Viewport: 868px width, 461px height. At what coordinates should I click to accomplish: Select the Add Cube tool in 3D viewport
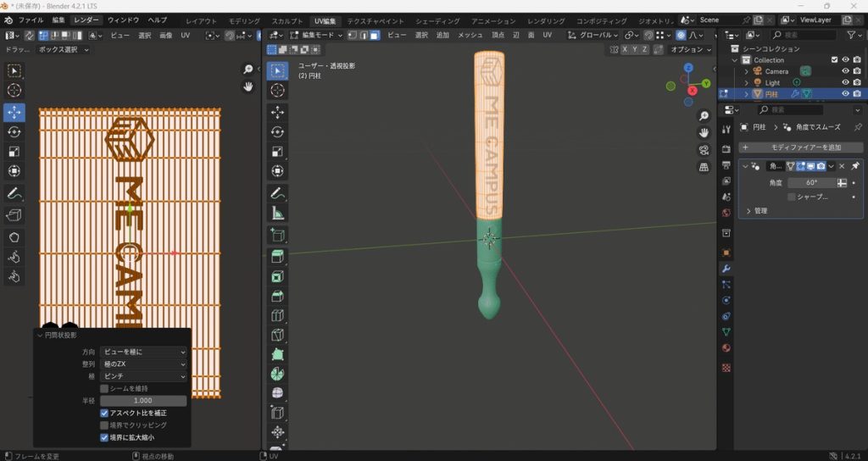277,236
